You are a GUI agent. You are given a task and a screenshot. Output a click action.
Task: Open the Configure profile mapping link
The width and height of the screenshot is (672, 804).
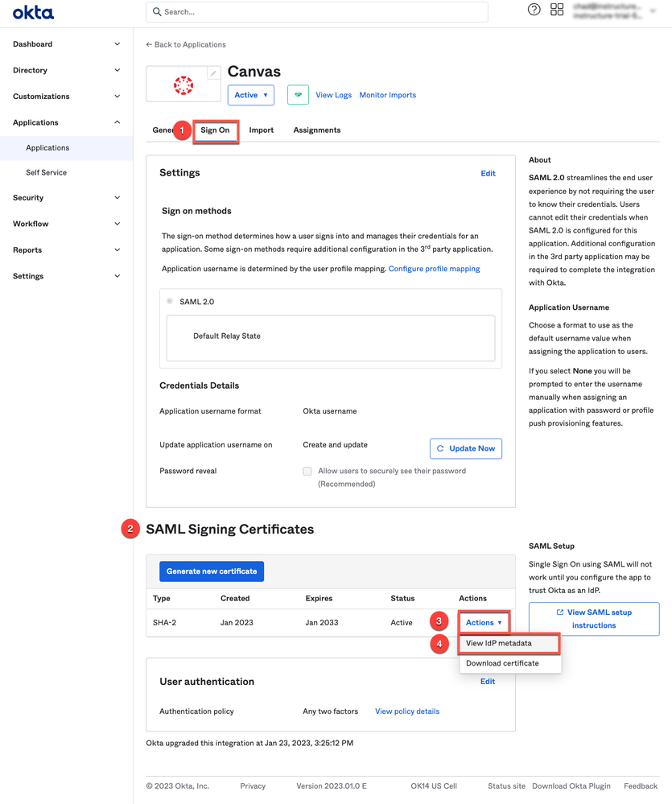(x=434, y=269)
